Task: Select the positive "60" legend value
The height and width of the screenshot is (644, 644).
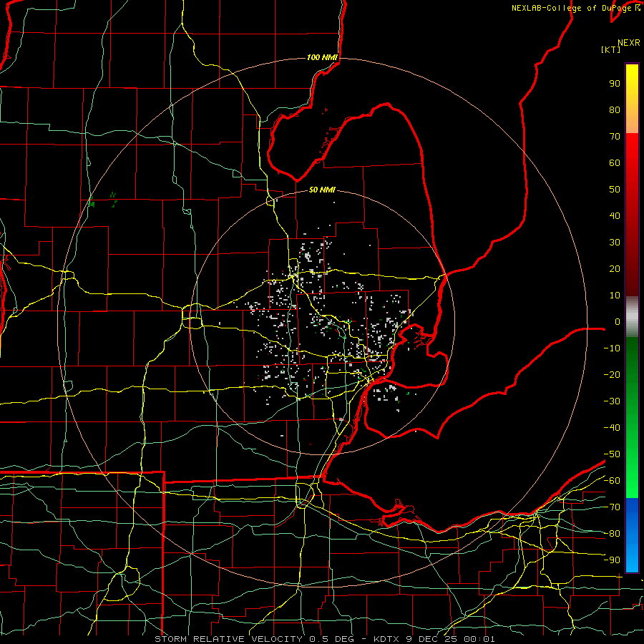Action: click(615, 162)
